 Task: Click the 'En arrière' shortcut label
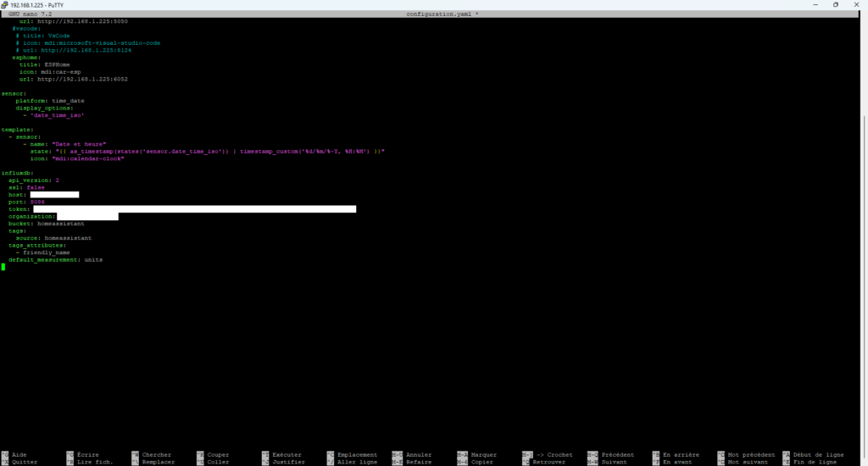click(x=681, y=455)
